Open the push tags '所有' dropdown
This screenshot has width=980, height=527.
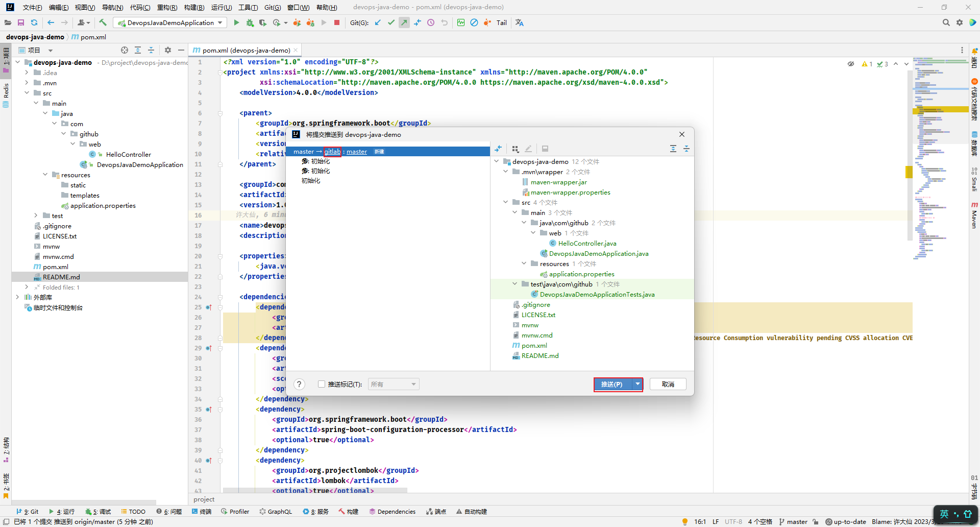pyautogui.click(x=394, y=384)
